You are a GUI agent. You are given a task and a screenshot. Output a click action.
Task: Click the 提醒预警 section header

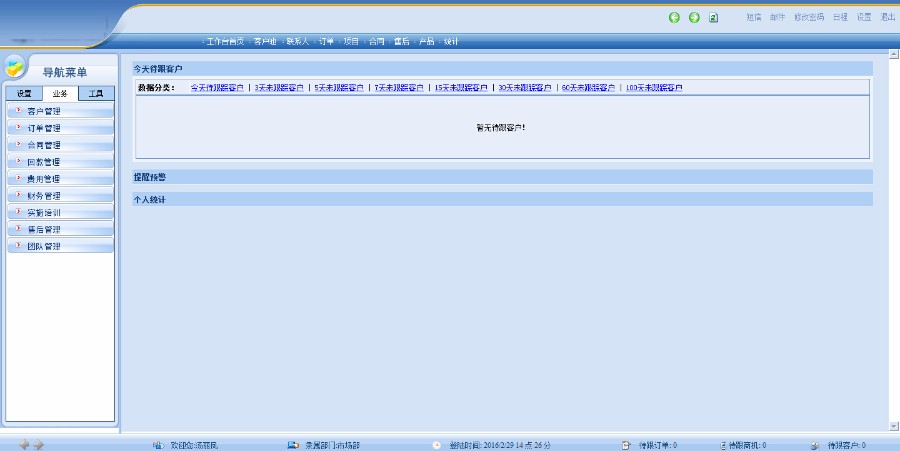[502, 177]
